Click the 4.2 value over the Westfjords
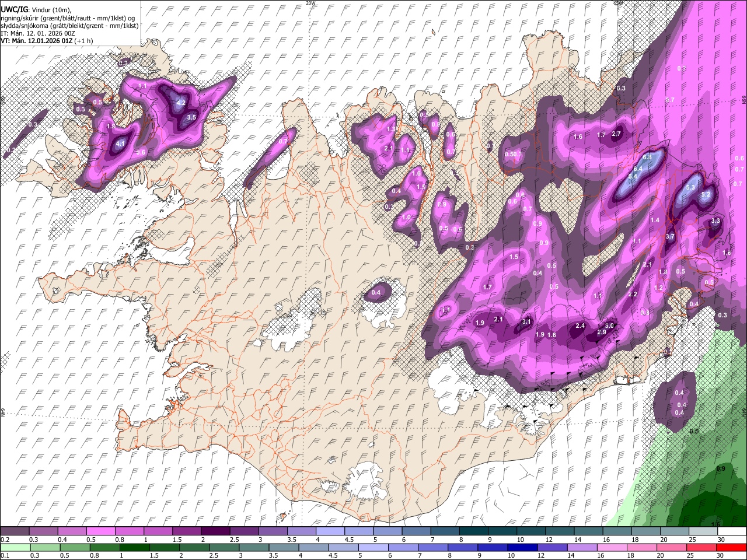Screen dimensions: 747x560 click(x=180, y=103)
